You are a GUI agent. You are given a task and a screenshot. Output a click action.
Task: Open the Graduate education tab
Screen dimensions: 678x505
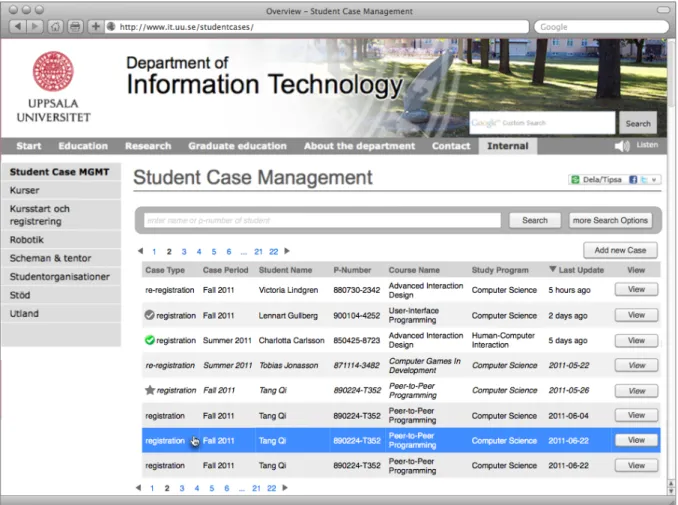point(237,146)
